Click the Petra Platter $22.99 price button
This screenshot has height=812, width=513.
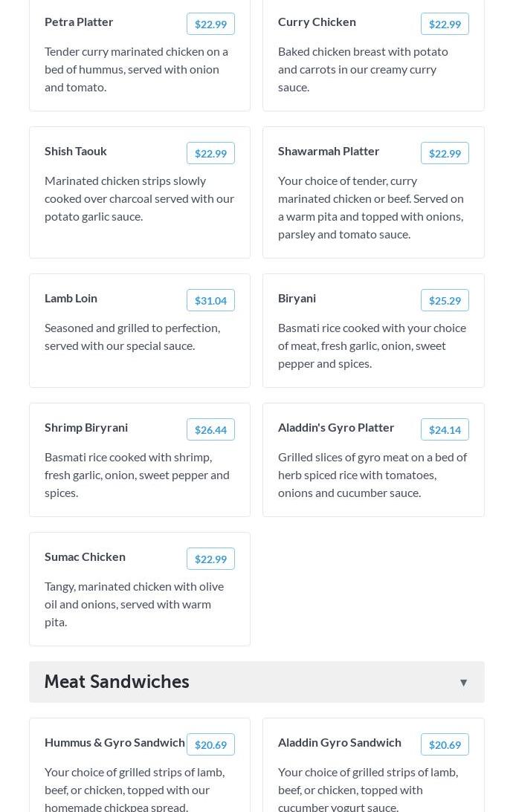pos(210,24)
